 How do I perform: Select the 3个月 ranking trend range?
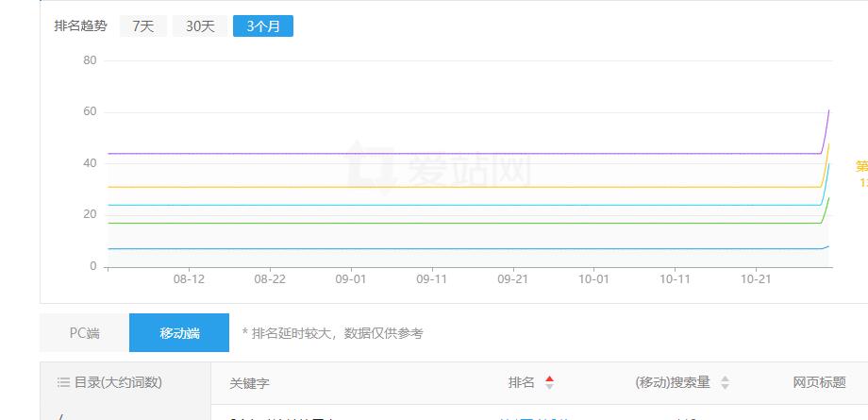(x=263, y=26)
